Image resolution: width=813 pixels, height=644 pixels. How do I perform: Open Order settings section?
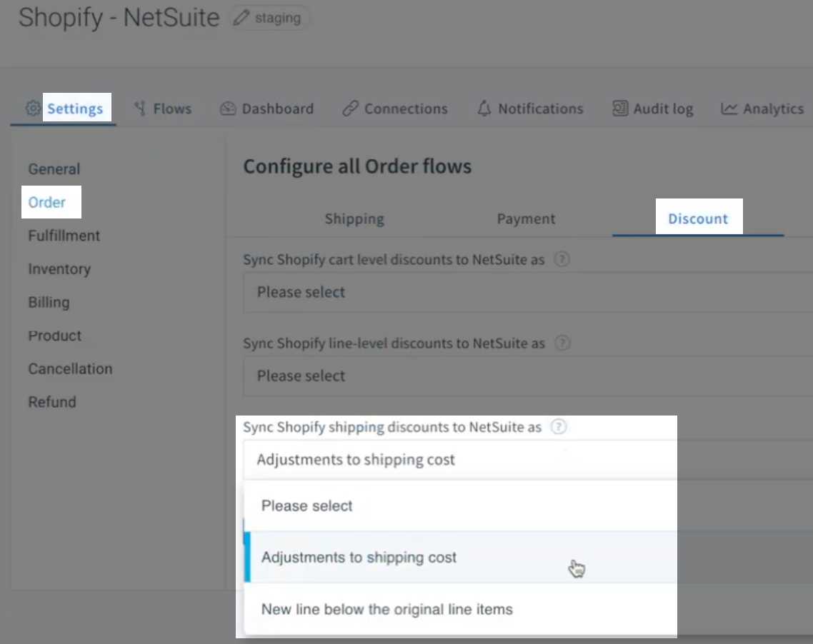tap(46, 202)
